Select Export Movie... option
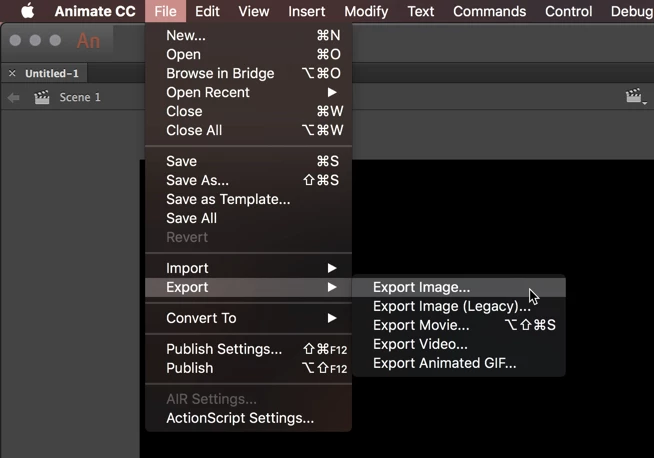 pyautogui.click(x=459, y=325)
